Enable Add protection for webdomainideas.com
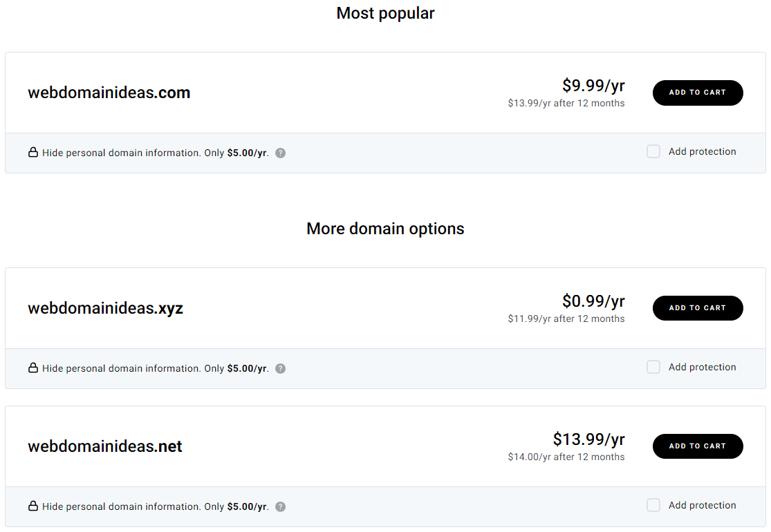This screenshot has height=532, width=771. pyautogui.click(x=653, y=152)
